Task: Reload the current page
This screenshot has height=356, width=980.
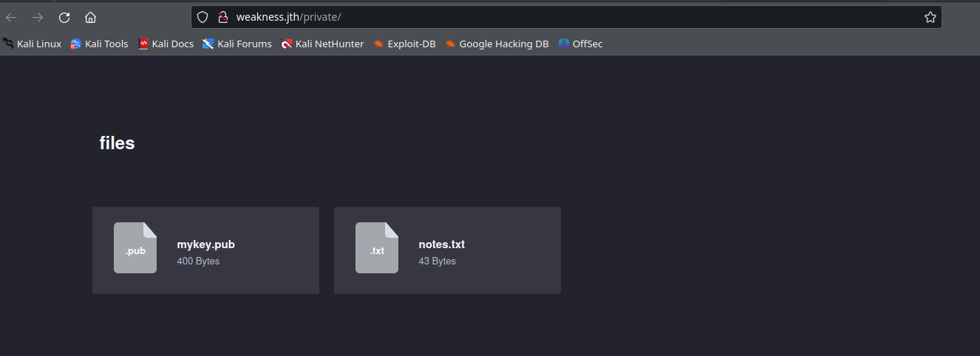Action: tap(64, 17)
